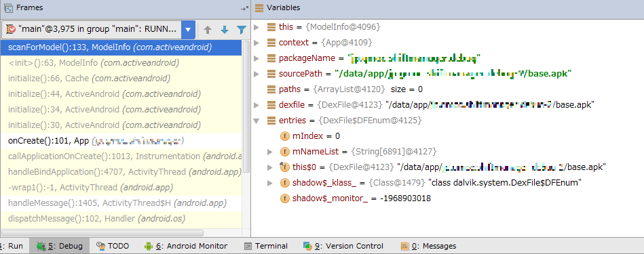Click the Frames list vertical scrollbar
Image resolution: width=644 pixels, height=254 pixels.
(x=246, y=106)
